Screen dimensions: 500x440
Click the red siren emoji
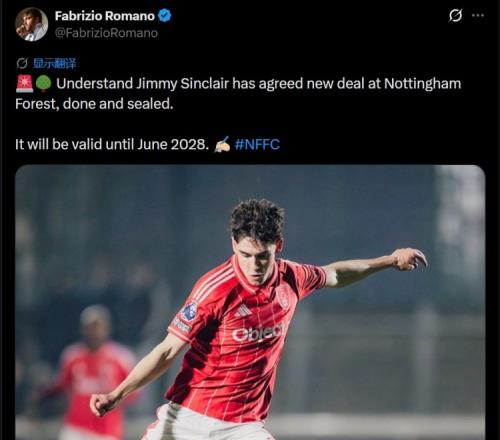[24, 83]
